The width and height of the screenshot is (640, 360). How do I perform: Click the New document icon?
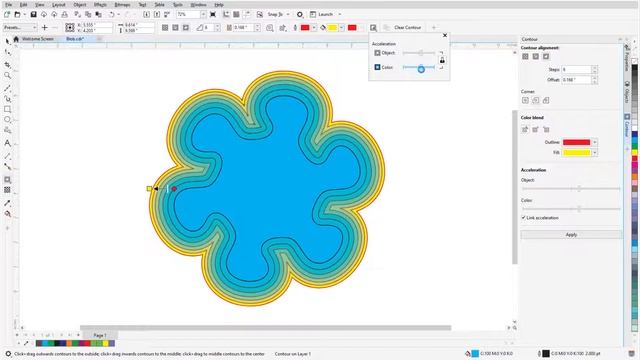(7, 14)
